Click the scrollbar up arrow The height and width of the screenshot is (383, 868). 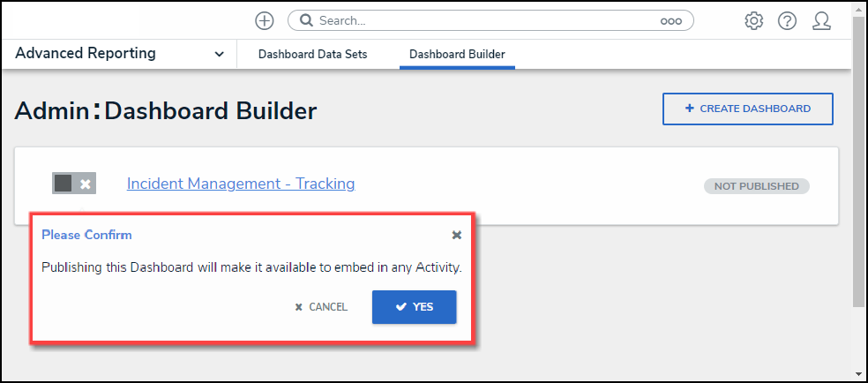[858, 9]
